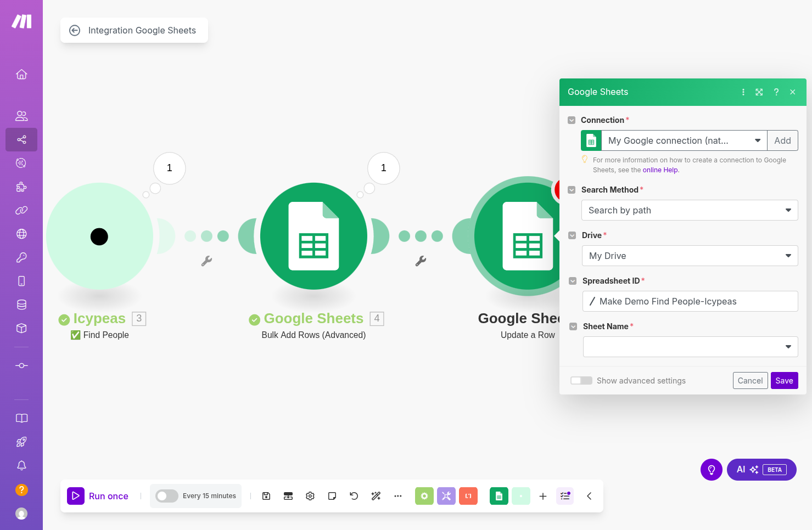Open the My Drive dropdown
This screenshot has height=530, width=812.
point(690,256)
